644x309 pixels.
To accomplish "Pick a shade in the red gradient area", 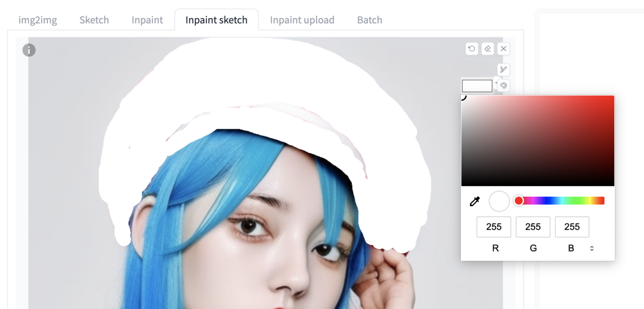I will click(538, 141).
